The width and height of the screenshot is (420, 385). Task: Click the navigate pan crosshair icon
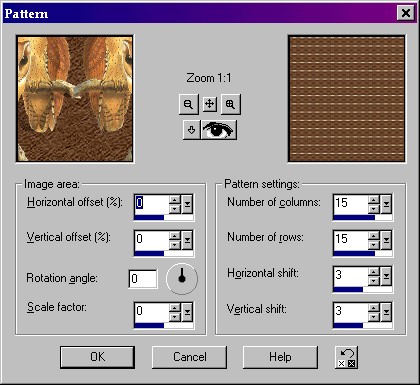209,104
